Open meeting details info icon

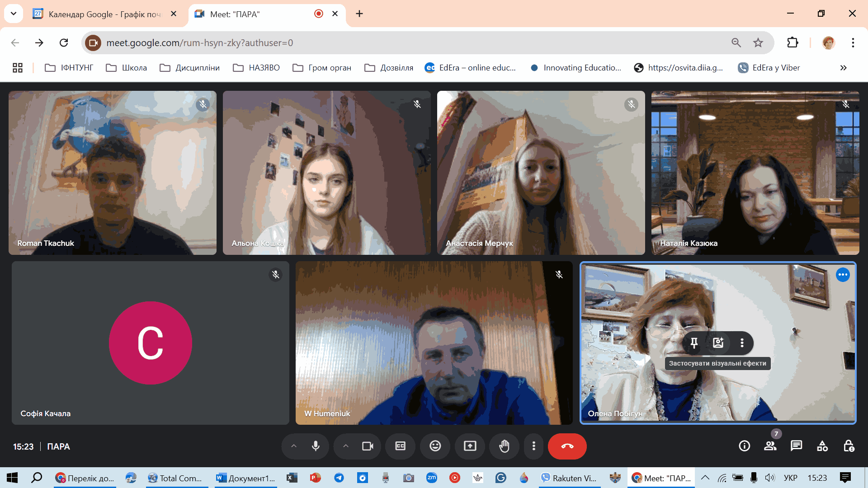(x=744, y=446)
